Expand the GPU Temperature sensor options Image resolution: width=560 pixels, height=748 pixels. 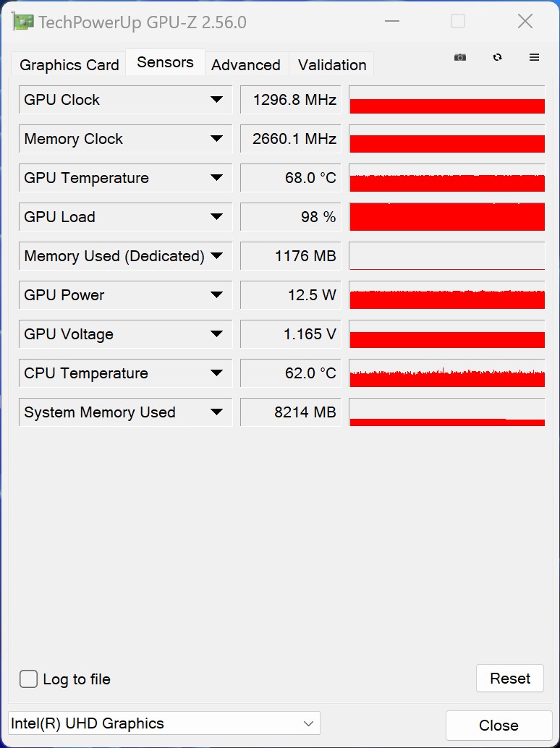[x=216, y=178]
